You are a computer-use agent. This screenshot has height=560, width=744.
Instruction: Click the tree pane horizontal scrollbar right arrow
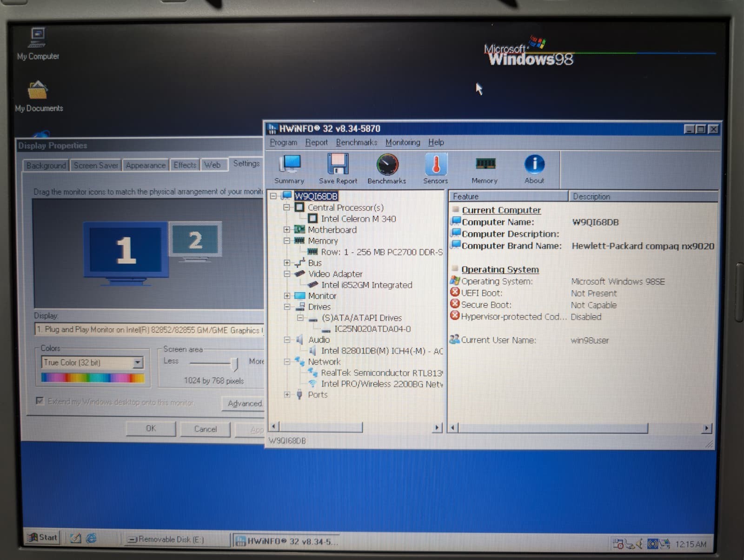click(437, 427)
